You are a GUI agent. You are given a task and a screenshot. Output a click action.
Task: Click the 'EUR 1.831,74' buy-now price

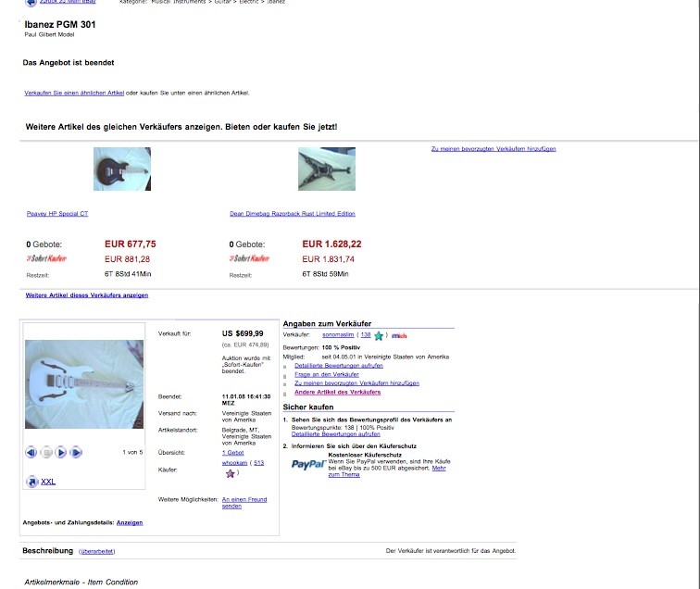click(328, 259)
